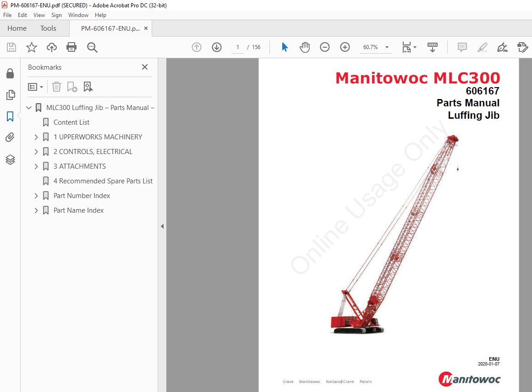Add file to starred with star icon
The width and height of the screenshot is (532, 392).
32,47
